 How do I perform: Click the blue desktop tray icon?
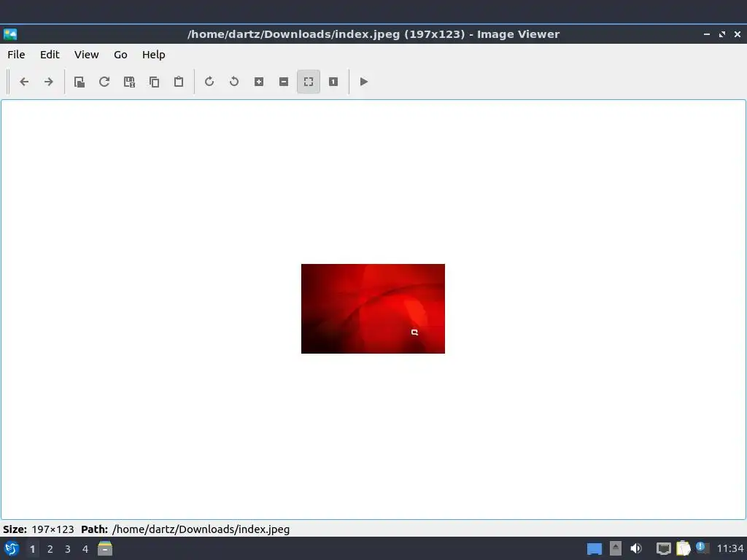coord(594,548)
